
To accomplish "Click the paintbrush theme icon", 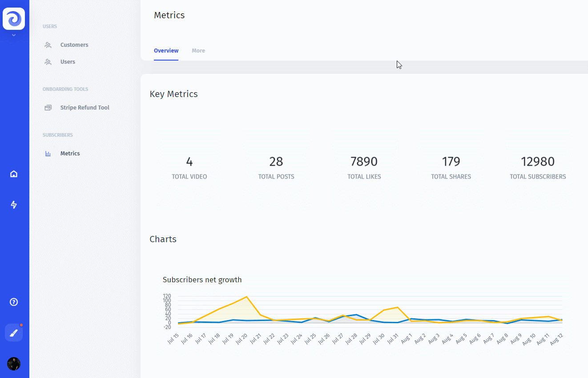I will pos(14,333).
